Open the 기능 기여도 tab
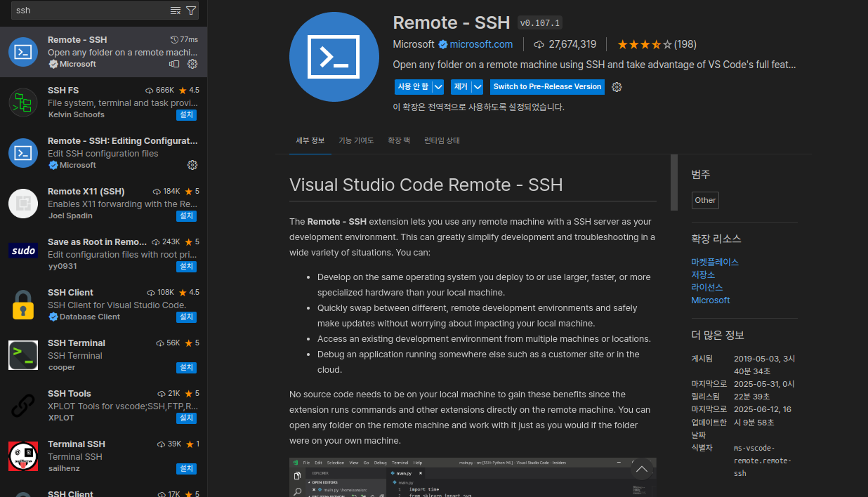This screenshot has width=868, height=497. click(356, 140)
